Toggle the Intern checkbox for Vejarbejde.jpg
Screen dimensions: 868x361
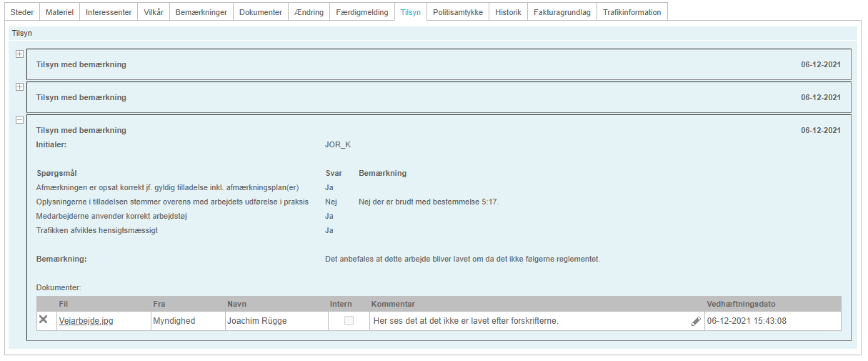click(349, 321)
